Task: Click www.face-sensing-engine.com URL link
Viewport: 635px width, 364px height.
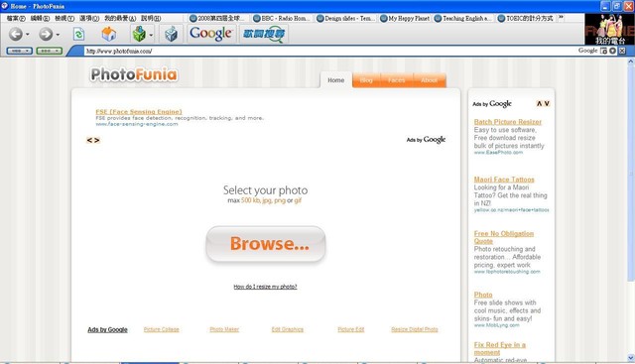Action: point(137,124)
